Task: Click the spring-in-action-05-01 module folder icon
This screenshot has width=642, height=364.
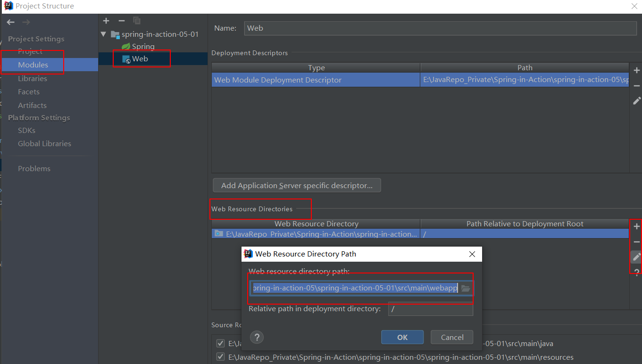Action: coord(115,34)
